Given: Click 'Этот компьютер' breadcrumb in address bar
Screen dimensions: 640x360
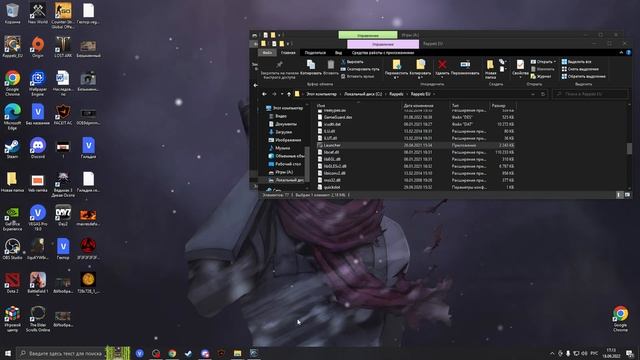Looking at the screenshot, I should point(322,94).
